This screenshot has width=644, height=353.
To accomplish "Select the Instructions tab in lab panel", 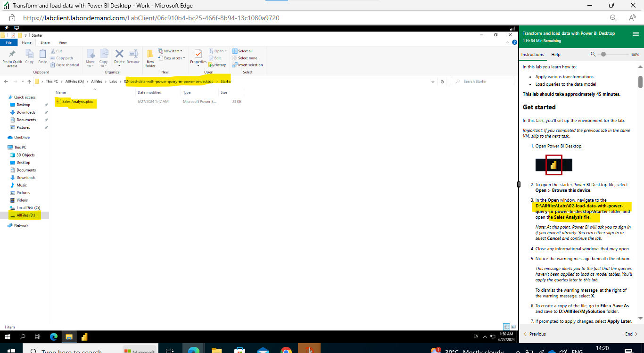I will (x=533, y=55).
